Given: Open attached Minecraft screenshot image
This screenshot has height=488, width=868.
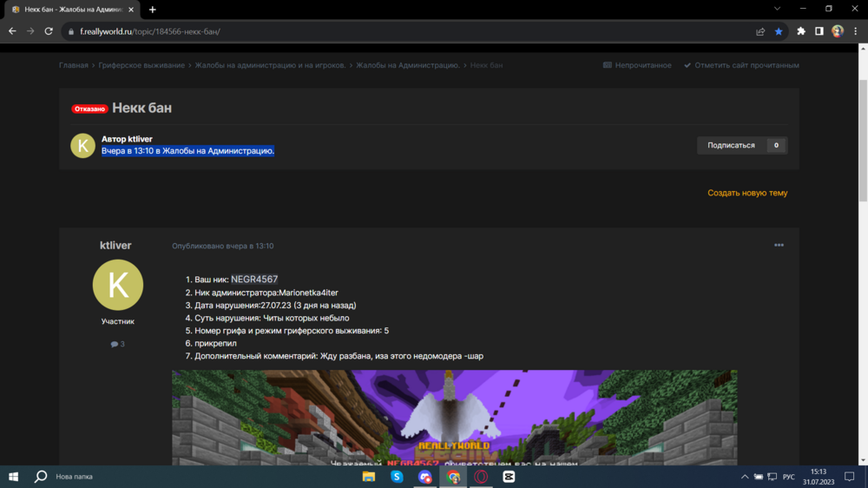Looking at the screenshot, I should coord(455,418).
